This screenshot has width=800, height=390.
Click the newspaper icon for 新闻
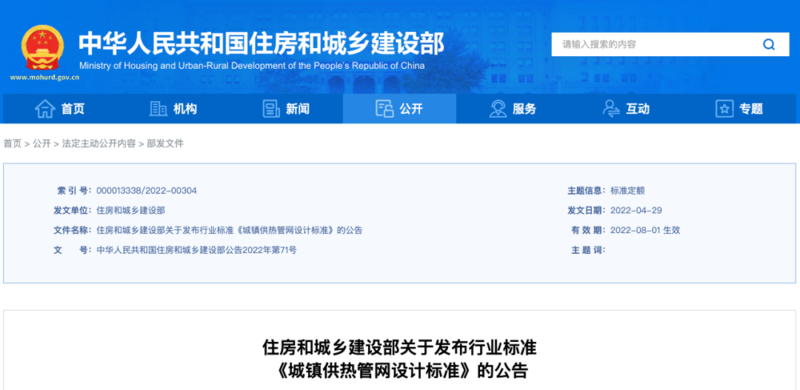coord(271,109)
